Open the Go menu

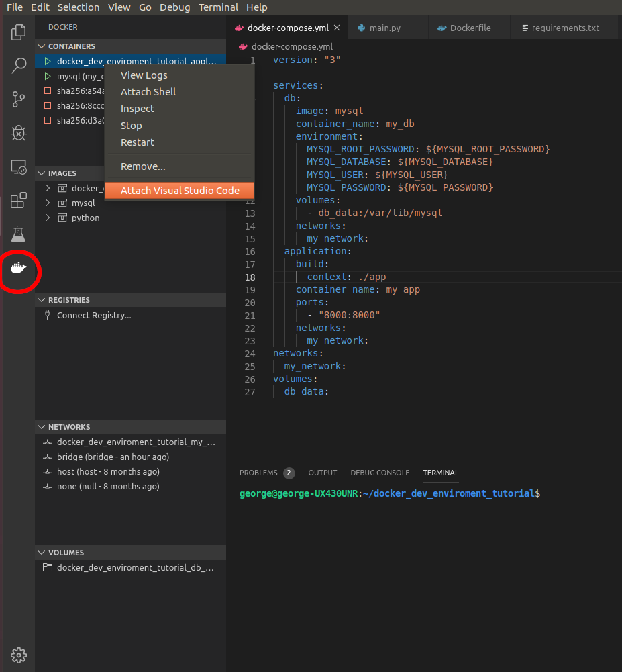pyautogui.click(x=145, y=7)
